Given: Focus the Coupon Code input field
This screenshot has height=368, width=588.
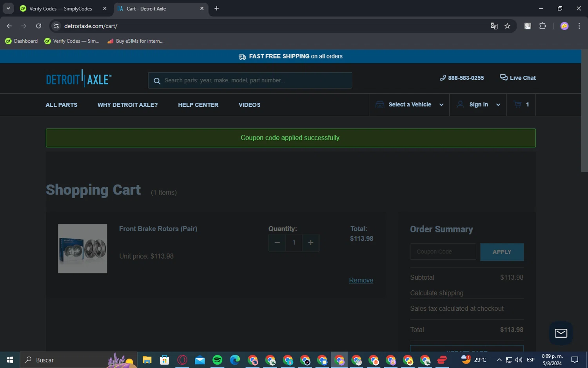Looking at the screenshot, I should click(x=443, y=251).
